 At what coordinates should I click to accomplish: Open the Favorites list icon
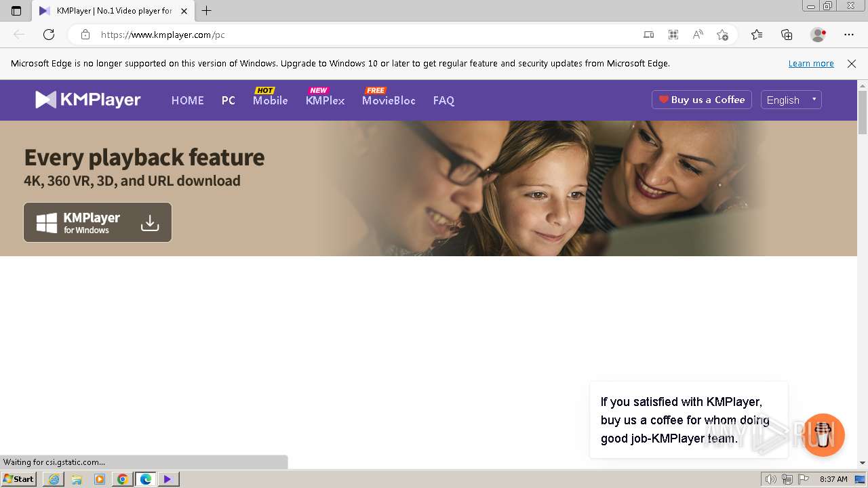(757, 35)
